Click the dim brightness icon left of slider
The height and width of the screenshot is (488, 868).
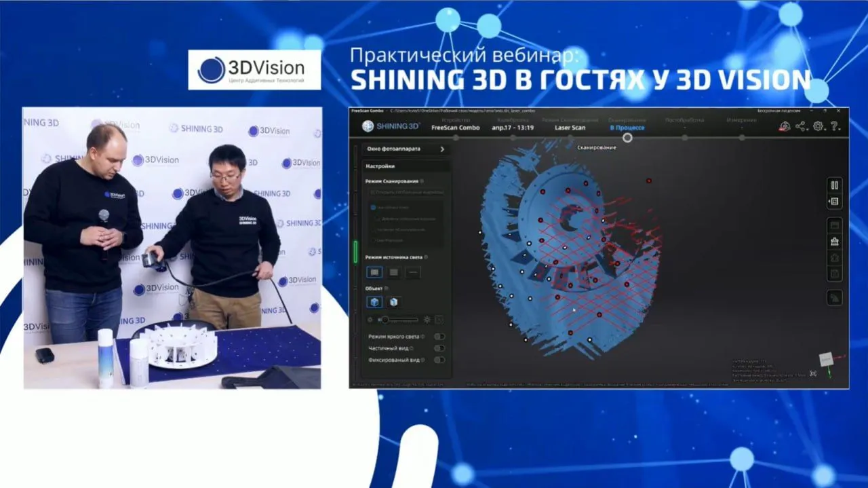coord(370,319)
